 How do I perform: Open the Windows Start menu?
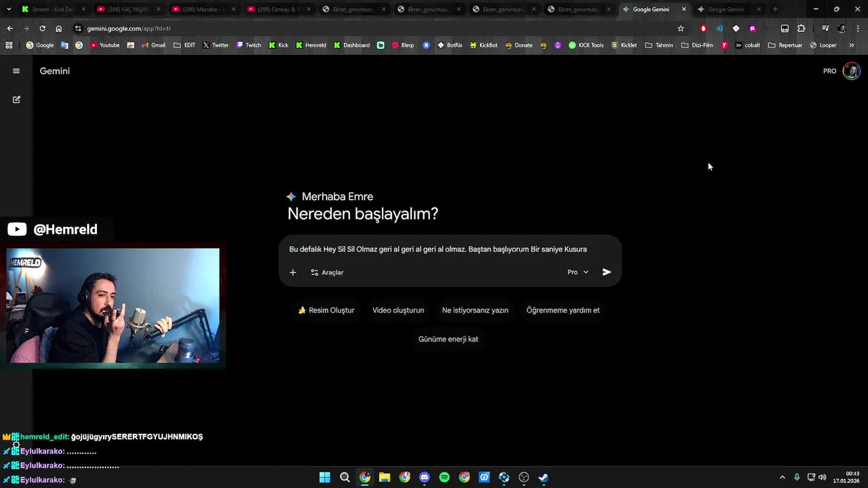coord(325,477)
